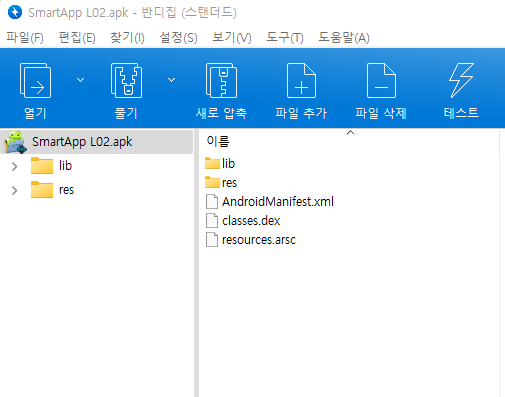Click the res folder icon in file list
Image resolution: width=505 pixels, height=397 pixels.
pyautogui.click(x=212, y=182)
